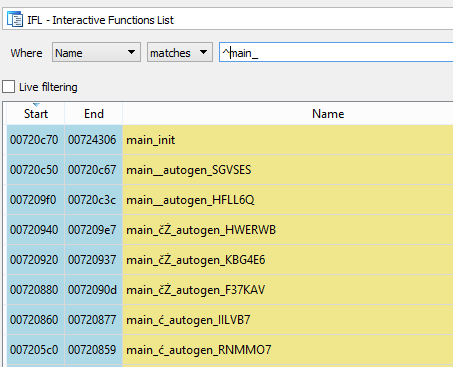
Task: Select start address 007209f0
Action: tap(36, 200)
